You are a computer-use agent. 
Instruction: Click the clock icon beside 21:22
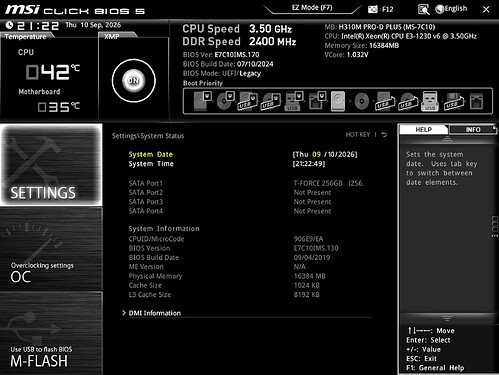(x=9, y=25)
